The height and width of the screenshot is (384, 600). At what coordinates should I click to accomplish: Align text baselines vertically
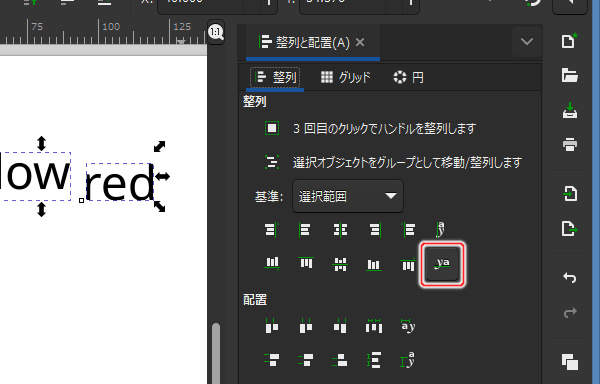[x=443, y=264]
